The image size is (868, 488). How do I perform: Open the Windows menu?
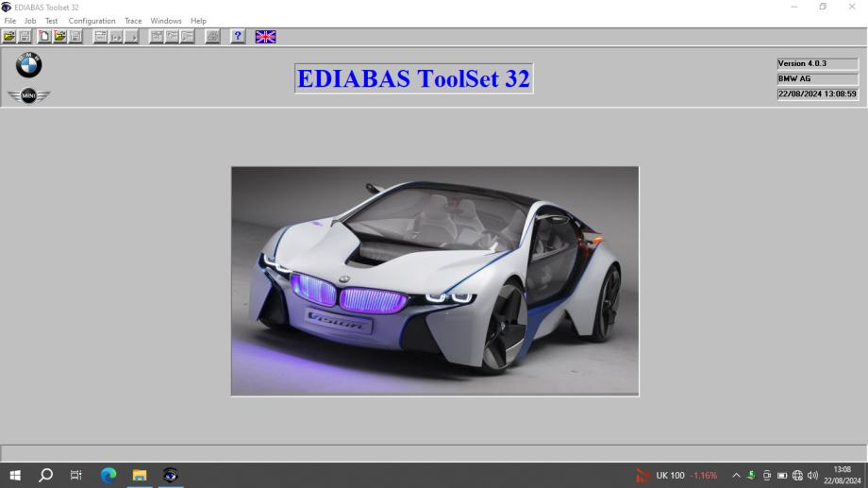165,21
